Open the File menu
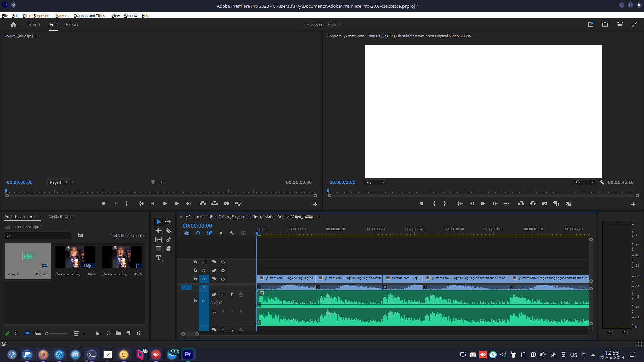The image size is (644, 362). 5,16
